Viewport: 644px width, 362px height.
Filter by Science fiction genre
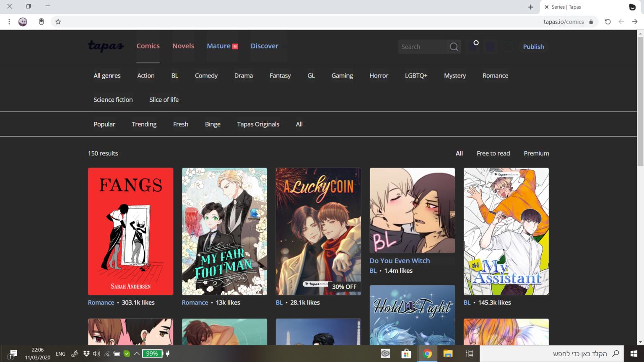coord(113,100)
